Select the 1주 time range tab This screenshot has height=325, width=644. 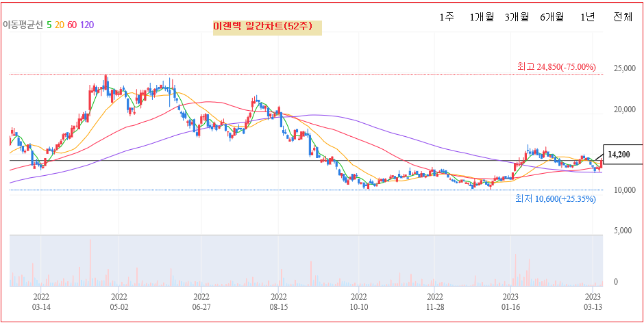coord(447,17)
